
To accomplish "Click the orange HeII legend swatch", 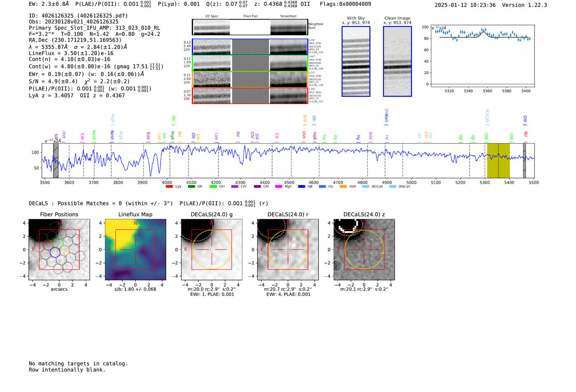I will (x=343, y=187).
